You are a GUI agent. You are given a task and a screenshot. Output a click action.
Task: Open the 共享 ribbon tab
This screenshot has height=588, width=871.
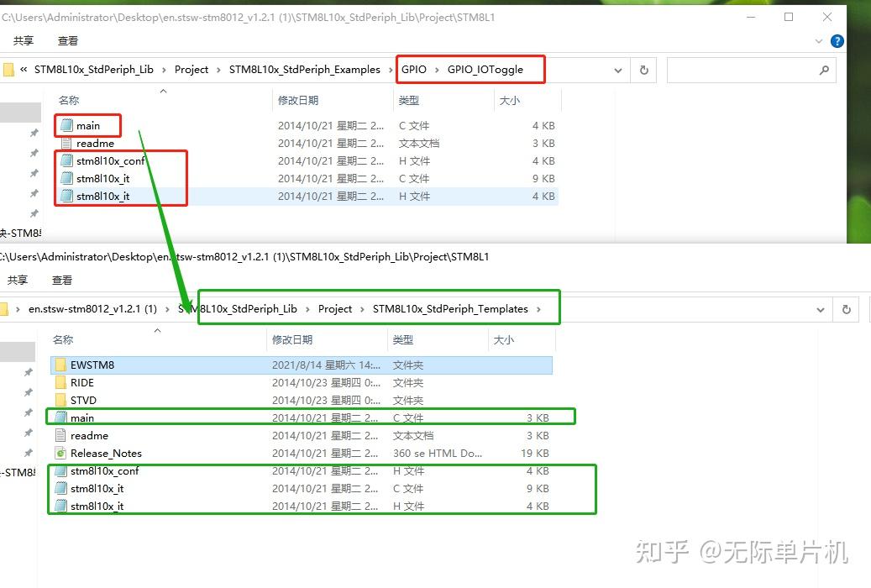pyautogui.click(x=24, y=40)
